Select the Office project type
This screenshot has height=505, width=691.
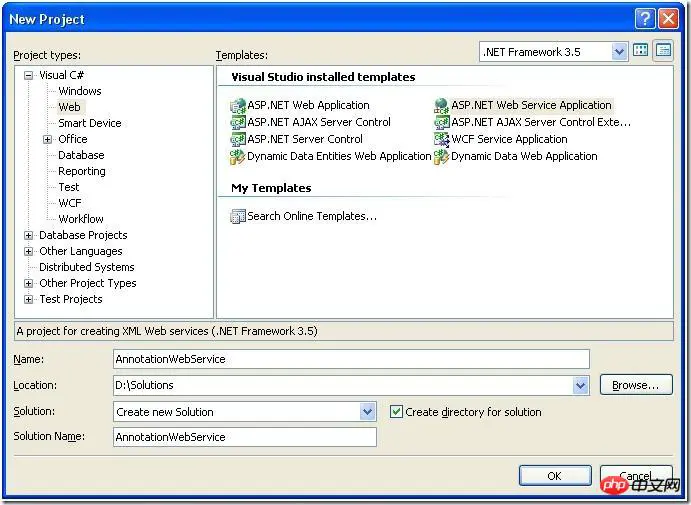[73, 139]
